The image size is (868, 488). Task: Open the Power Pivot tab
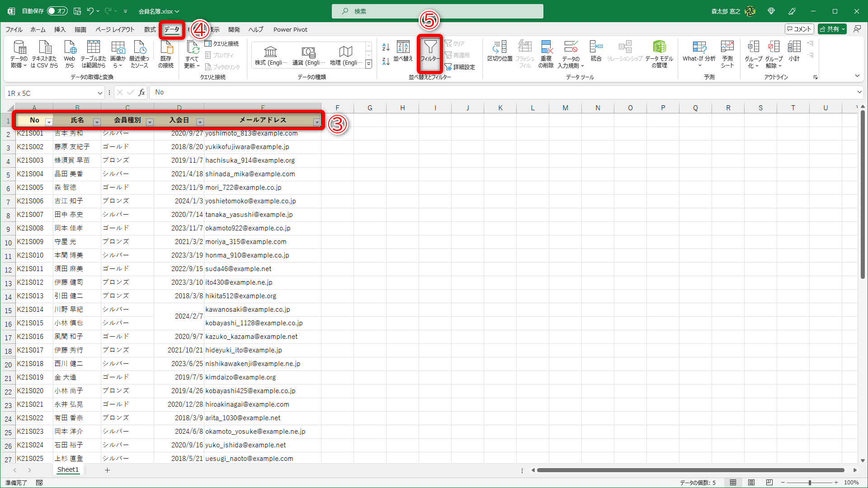[290, 29]
